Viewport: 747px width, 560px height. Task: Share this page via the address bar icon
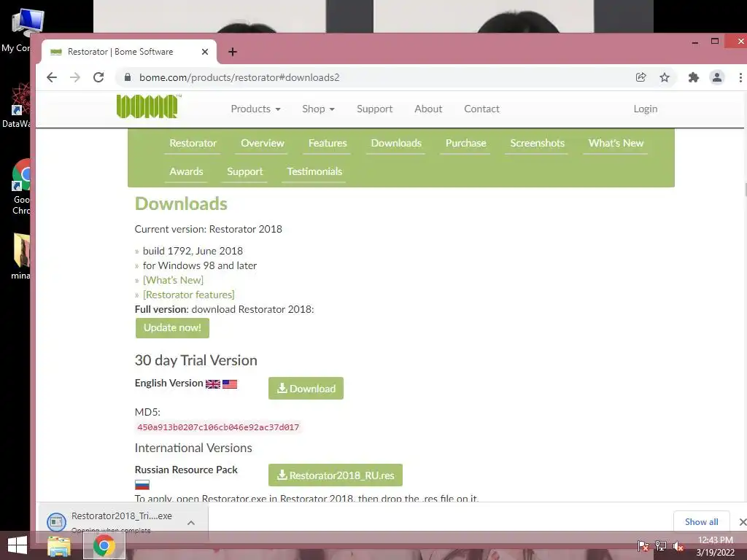coord(640,77)
